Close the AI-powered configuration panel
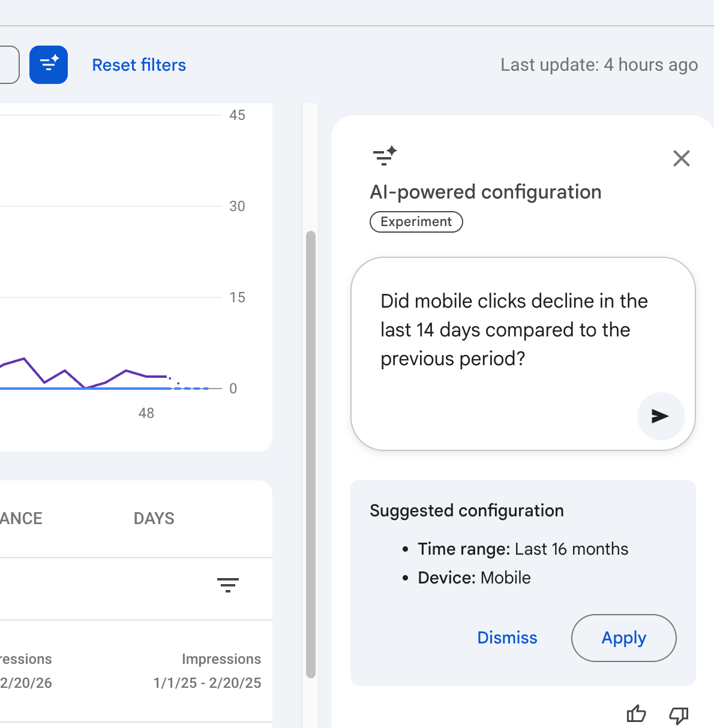Screen dimensions: 714x728 pos(681,158)
